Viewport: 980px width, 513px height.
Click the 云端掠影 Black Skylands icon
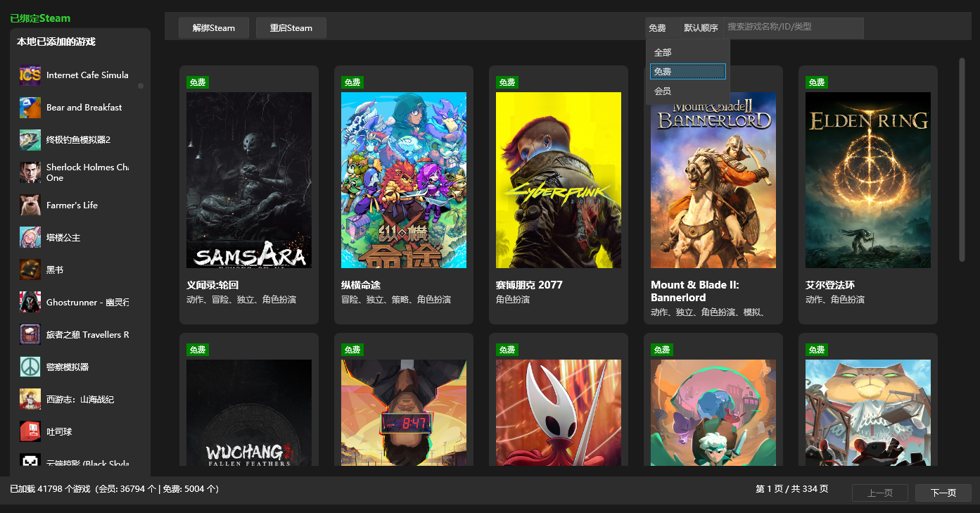30,461
